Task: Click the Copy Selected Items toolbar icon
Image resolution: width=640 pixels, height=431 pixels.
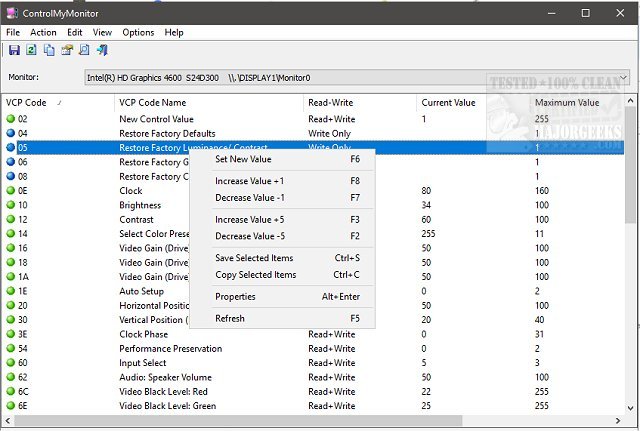Action: [49, 50]
